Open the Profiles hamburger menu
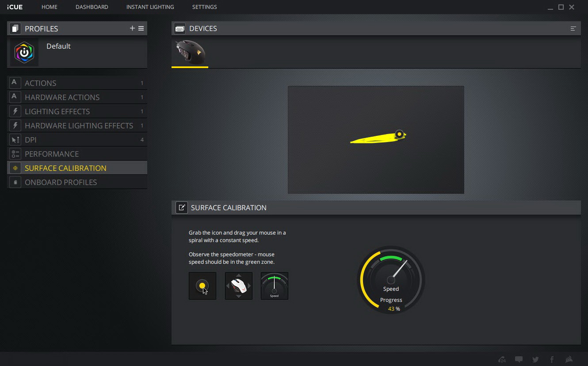 [141, 28]
